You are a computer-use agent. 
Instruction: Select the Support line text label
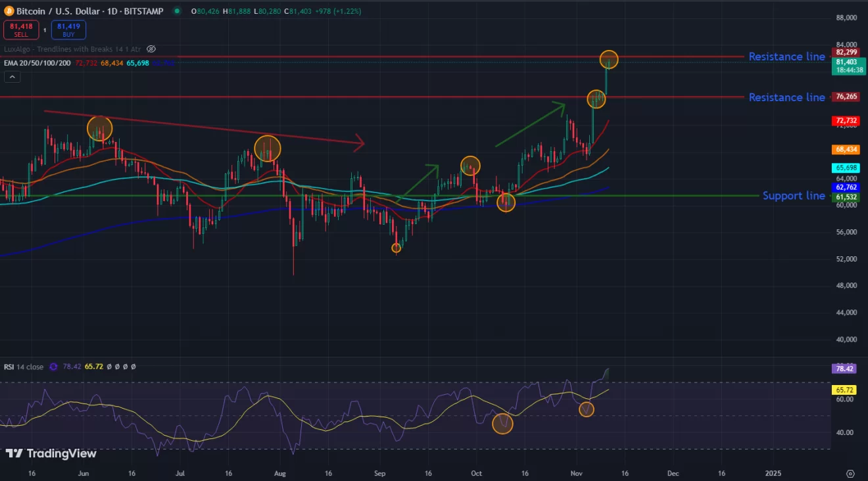794,196
